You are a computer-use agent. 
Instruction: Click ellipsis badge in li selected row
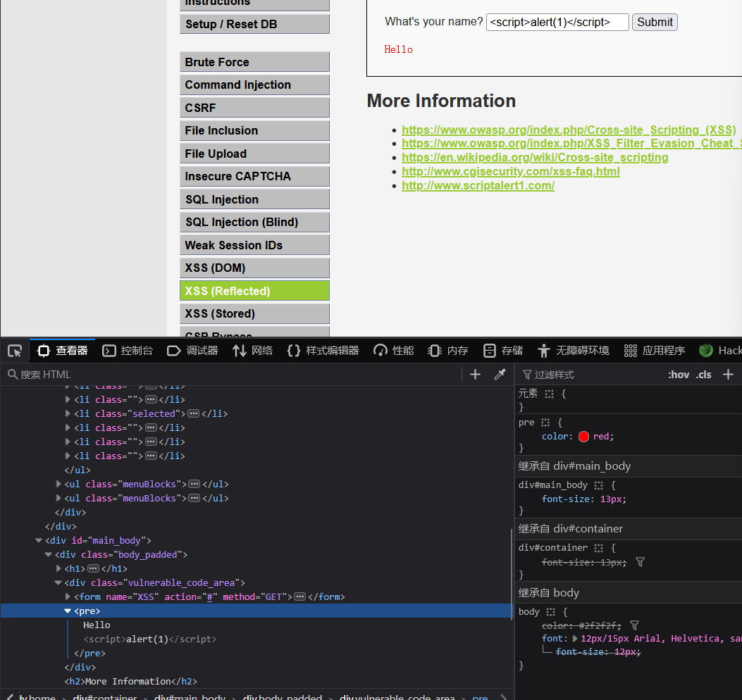point(194,413)
